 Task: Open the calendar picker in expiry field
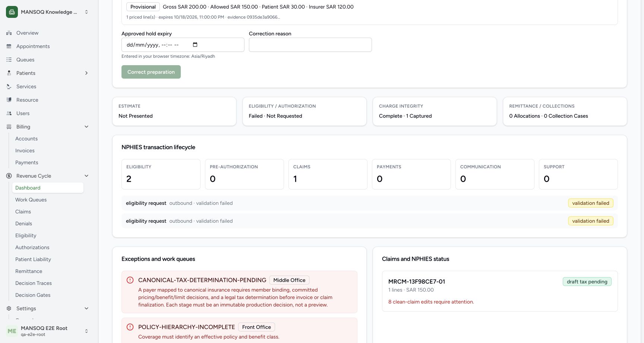[x=195, y=45]
